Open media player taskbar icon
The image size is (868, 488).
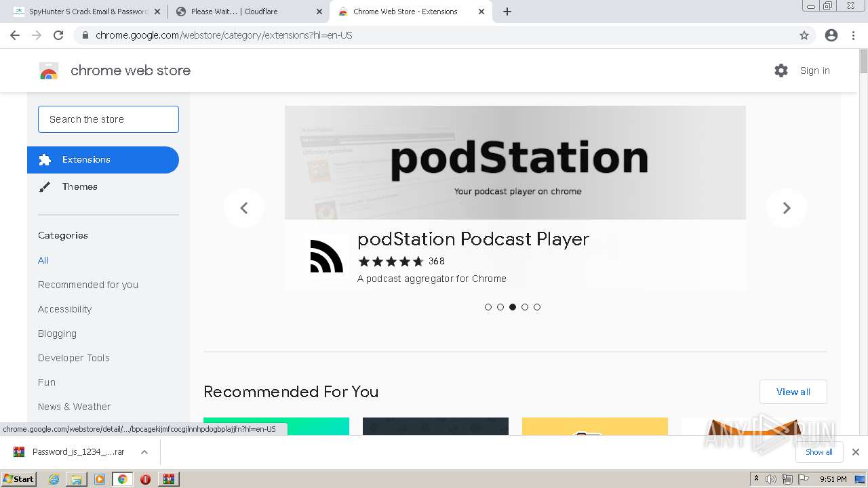[100, 479]
